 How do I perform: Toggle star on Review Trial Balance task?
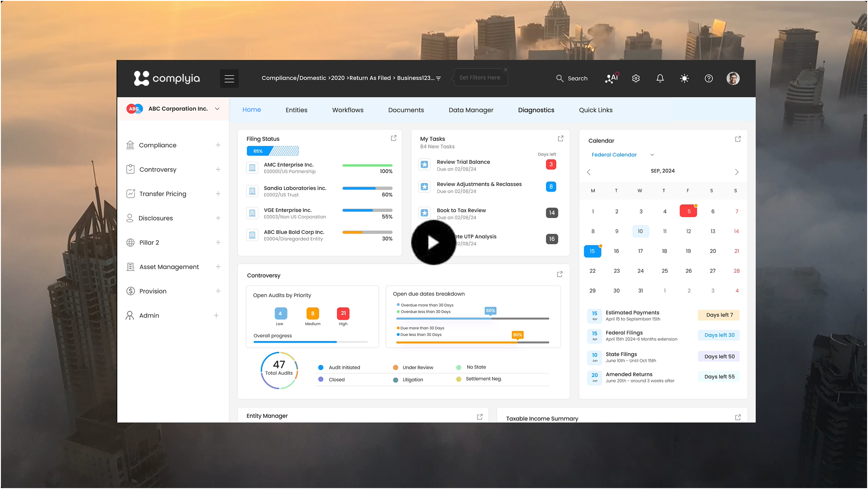click(424, 165)
